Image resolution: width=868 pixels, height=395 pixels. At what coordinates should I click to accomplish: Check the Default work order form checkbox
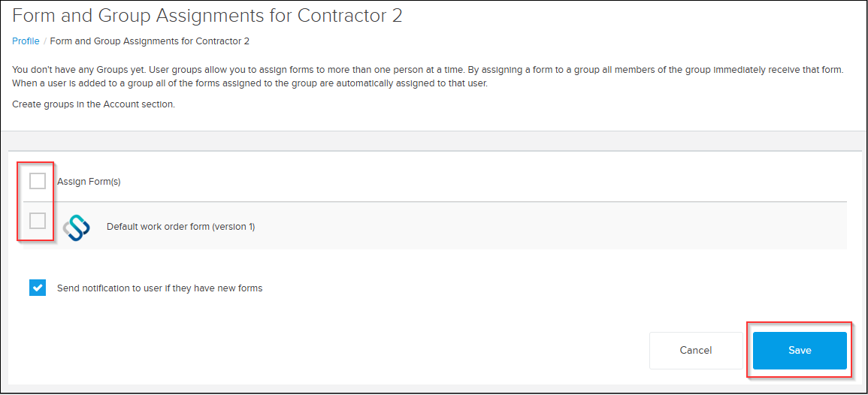[x=38, y=221]
